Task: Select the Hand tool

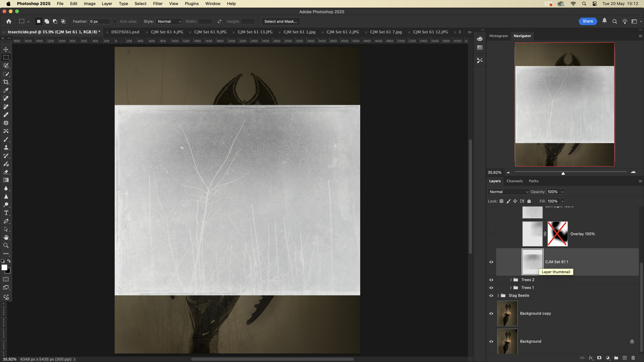Action: tap(6, 237)
